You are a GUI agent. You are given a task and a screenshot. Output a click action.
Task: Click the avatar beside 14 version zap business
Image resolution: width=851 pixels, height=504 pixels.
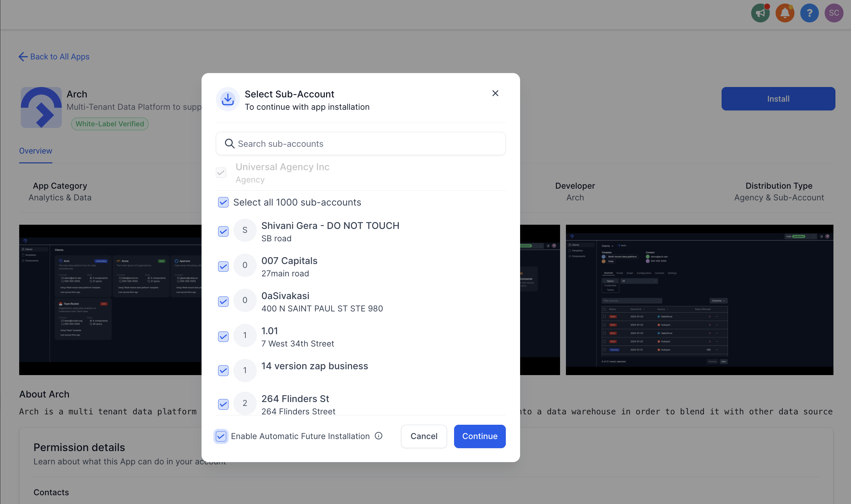point(245,370)
